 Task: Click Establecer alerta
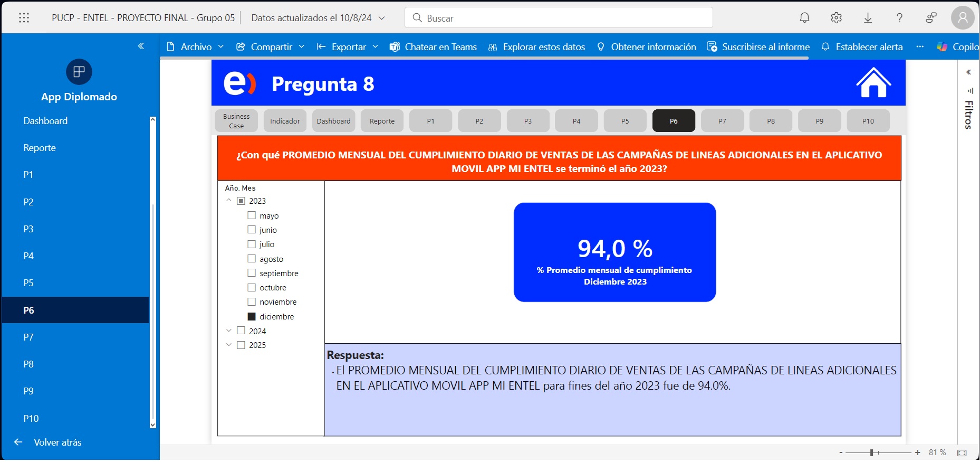pyautogui.click(x=862, y=46)
